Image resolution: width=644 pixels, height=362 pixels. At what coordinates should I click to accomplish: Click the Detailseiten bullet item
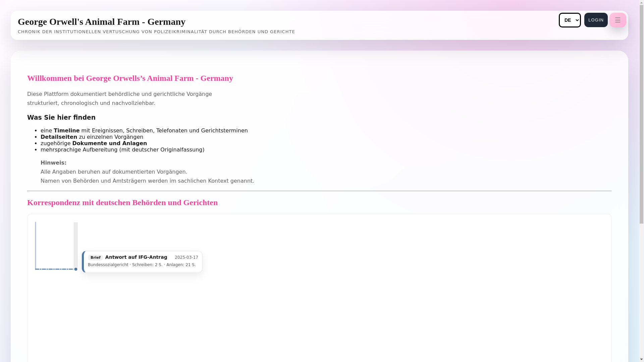point(92,137)
